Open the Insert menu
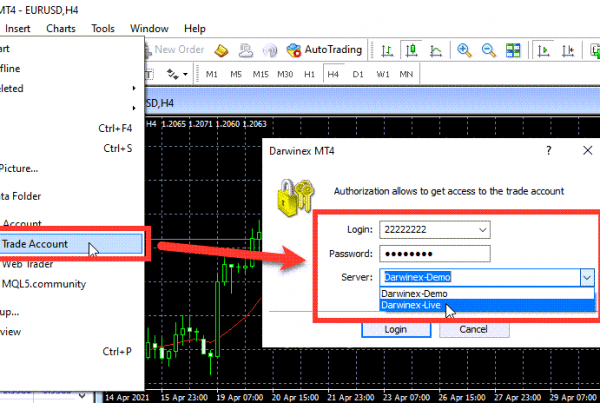The image size is (600, 403). coord(18,29)
